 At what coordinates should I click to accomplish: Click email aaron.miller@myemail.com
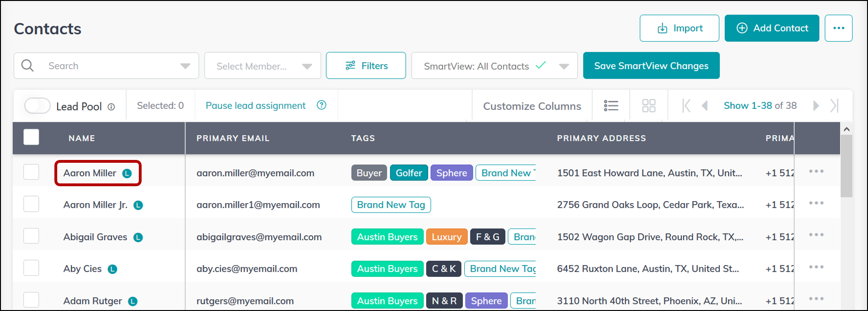[255, 173]
